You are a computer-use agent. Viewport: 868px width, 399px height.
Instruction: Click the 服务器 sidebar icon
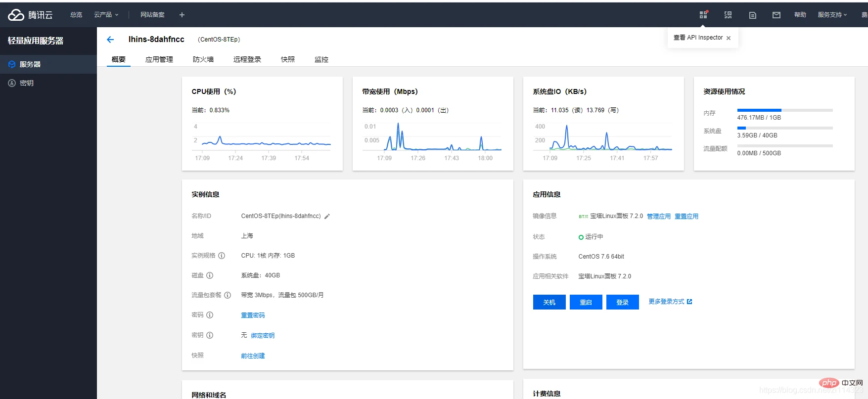click(12, 64)
